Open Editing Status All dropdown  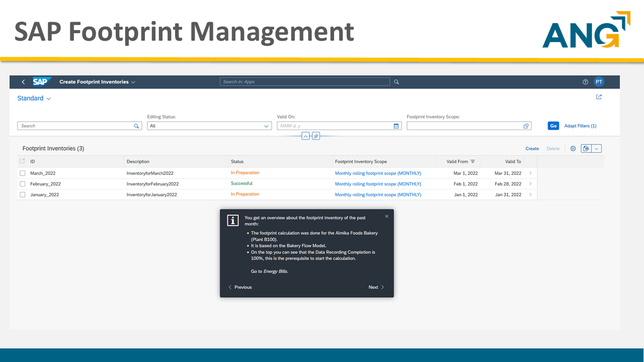point(210,126)
